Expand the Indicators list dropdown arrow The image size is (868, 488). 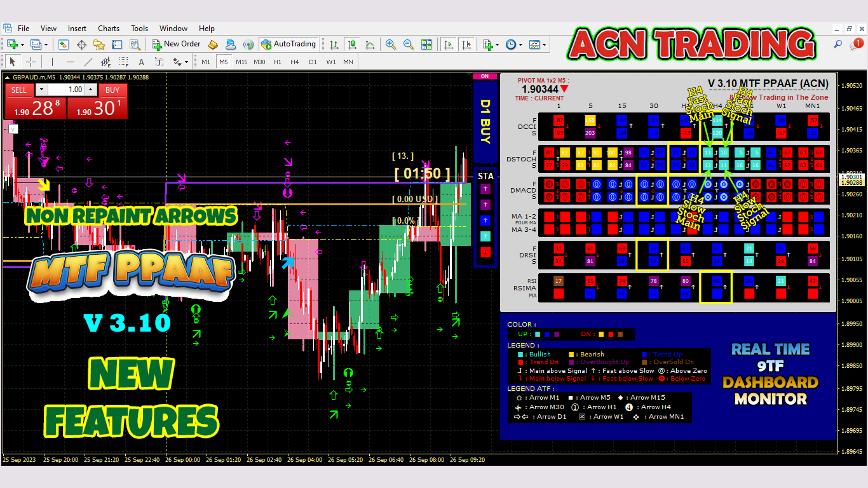498,44
